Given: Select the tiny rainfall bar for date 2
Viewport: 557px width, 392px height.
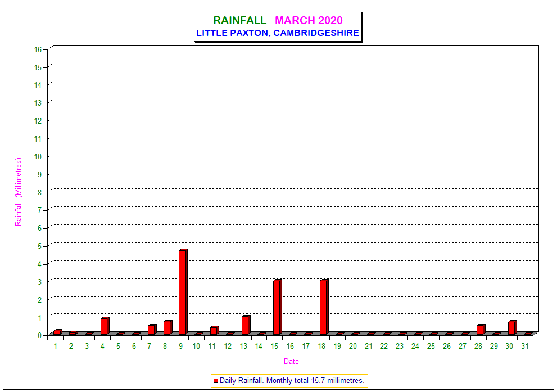Looking at the screenshot, I should (x=74, y=332).
